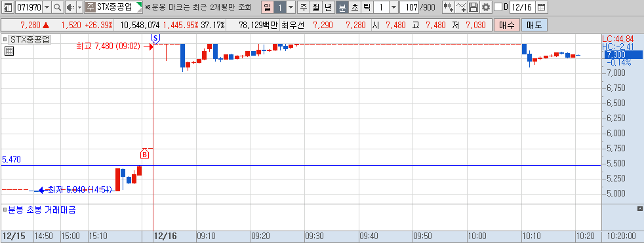
Task: Click the brown 주 badge before STX중공업
Action: [91, 7]
